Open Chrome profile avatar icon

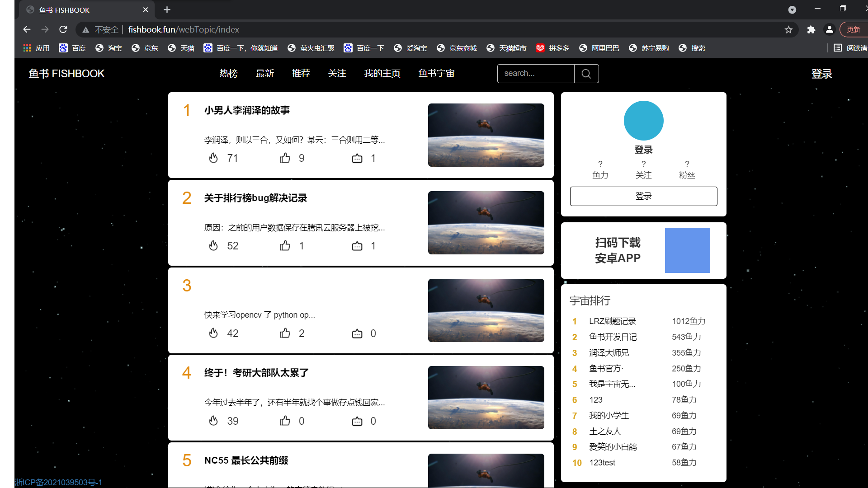tap(829, 29)
